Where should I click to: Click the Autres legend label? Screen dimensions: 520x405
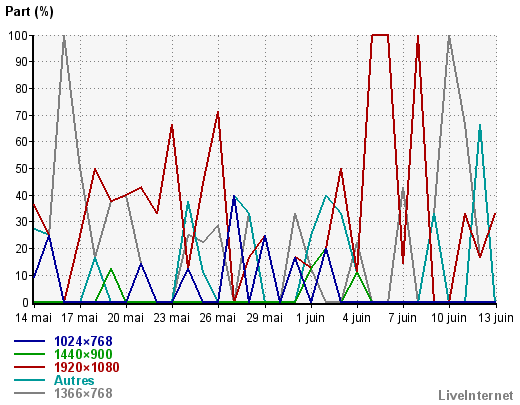[74, 380]
